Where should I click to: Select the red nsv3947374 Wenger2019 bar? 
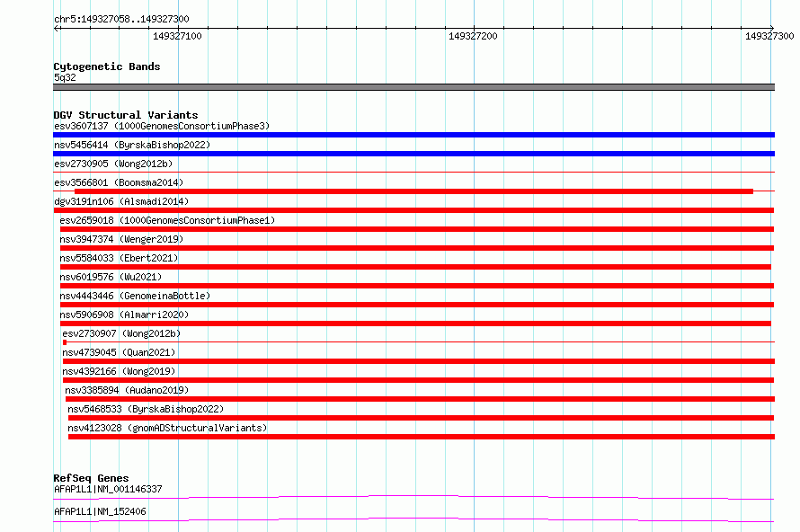(417, 248)
